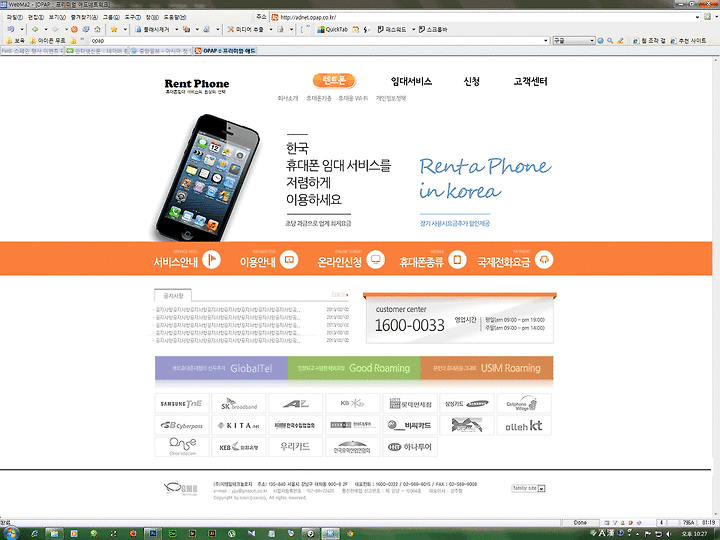Click the Windows Start orb
This screenshot has height=540, width=720.
click(10, 533)
